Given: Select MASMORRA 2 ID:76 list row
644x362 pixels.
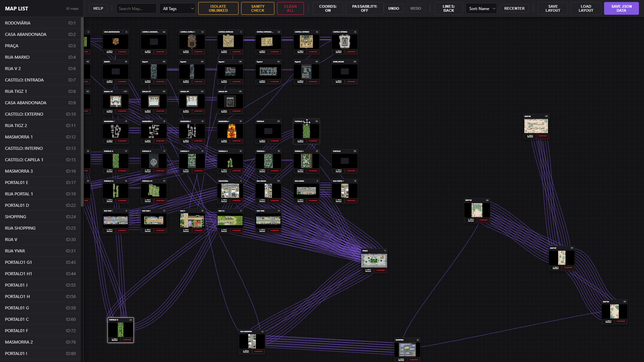Looking at the screenshot, I should [40, 342].
